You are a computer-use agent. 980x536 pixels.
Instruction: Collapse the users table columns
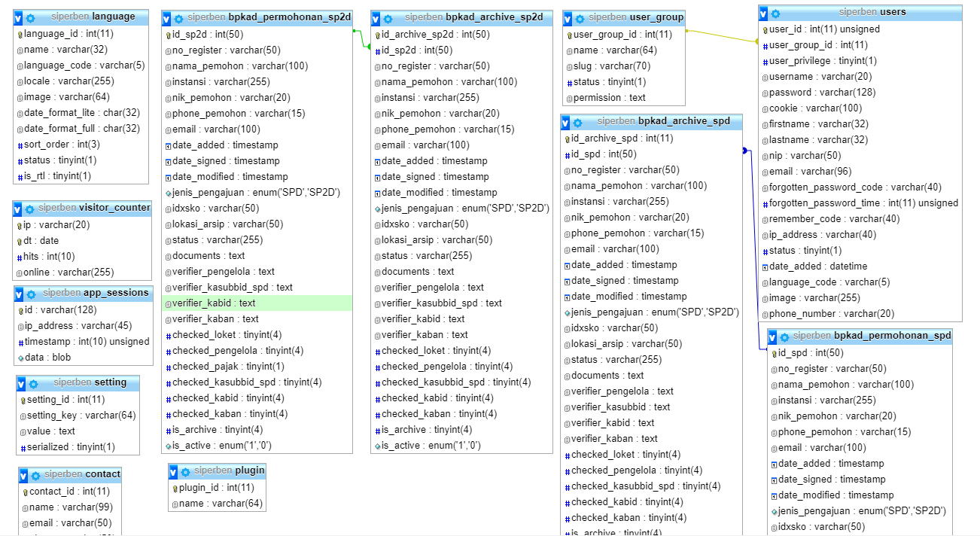coord(764,13)
